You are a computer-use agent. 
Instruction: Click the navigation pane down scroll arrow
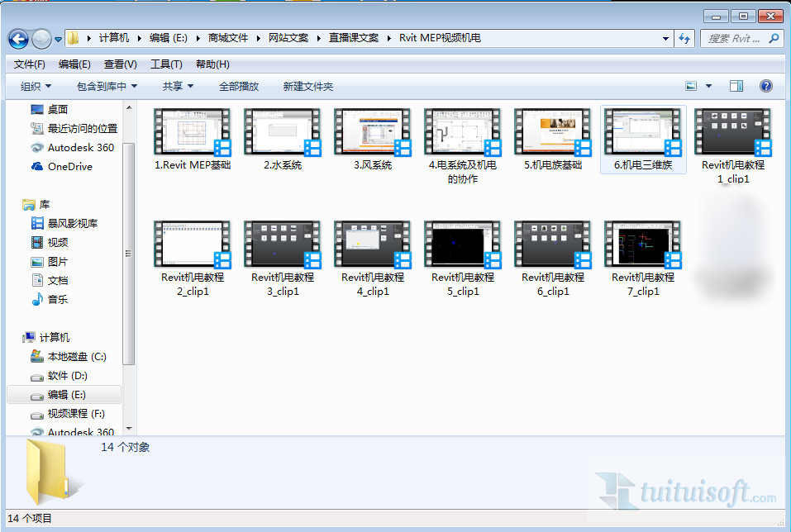(x=129, y=429)
